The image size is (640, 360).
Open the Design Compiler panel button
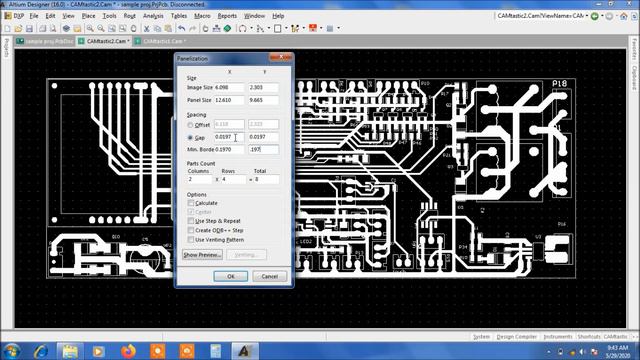click(516, 337)
